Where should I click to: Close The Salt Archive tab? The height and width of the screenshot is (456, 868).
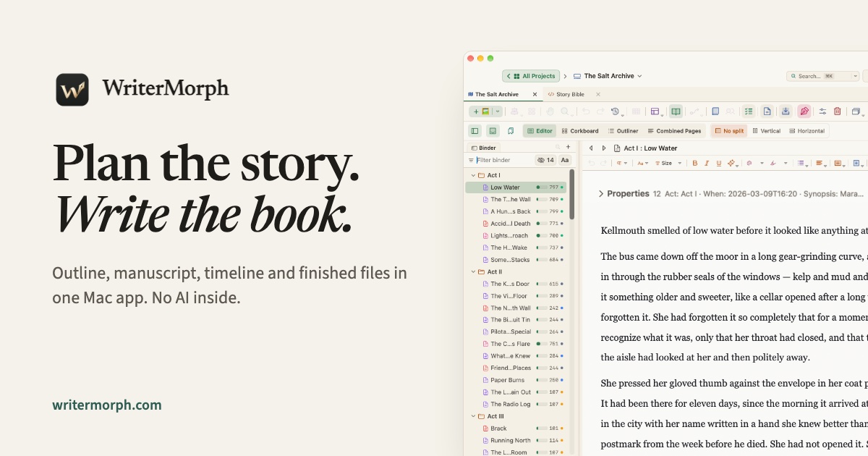click(535, 94)
